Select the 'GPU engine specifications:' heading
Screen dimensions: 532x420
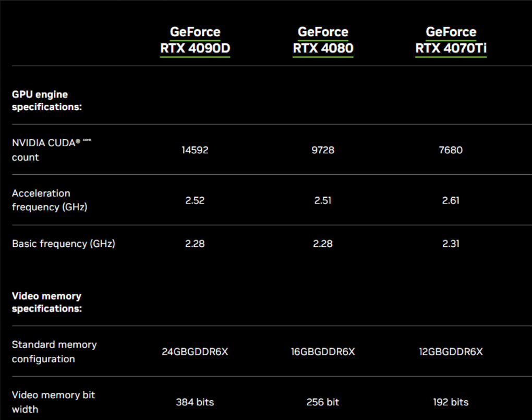click(x=47, y=101)
